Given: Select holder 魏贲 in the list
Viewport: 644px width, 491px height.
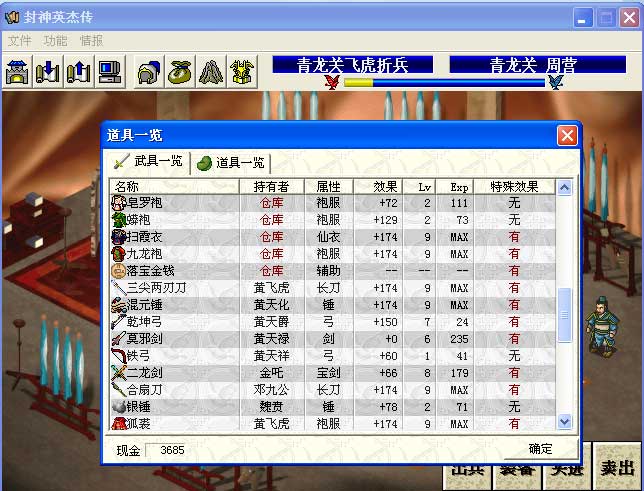Looking at the screenshot, I should point(271,407).
